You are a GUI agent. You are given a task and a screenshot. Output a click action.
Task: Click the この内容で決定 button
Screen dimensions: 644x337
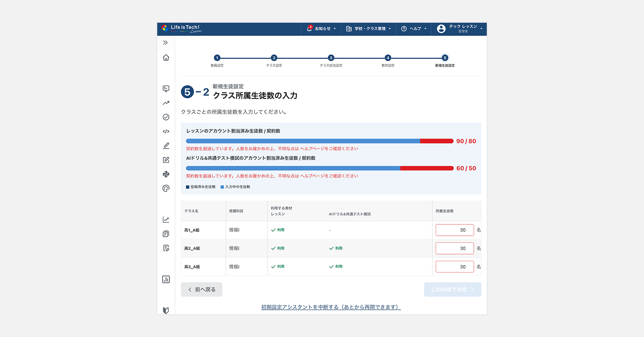tap(453, 290)
